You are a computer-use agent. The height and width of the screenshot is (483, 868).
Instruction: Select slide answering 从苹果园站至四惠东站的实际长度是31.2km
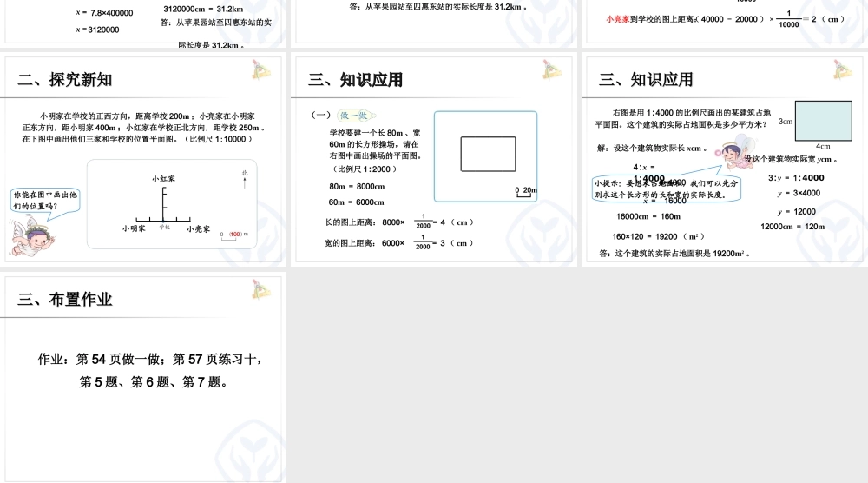[x=433, y=22]
